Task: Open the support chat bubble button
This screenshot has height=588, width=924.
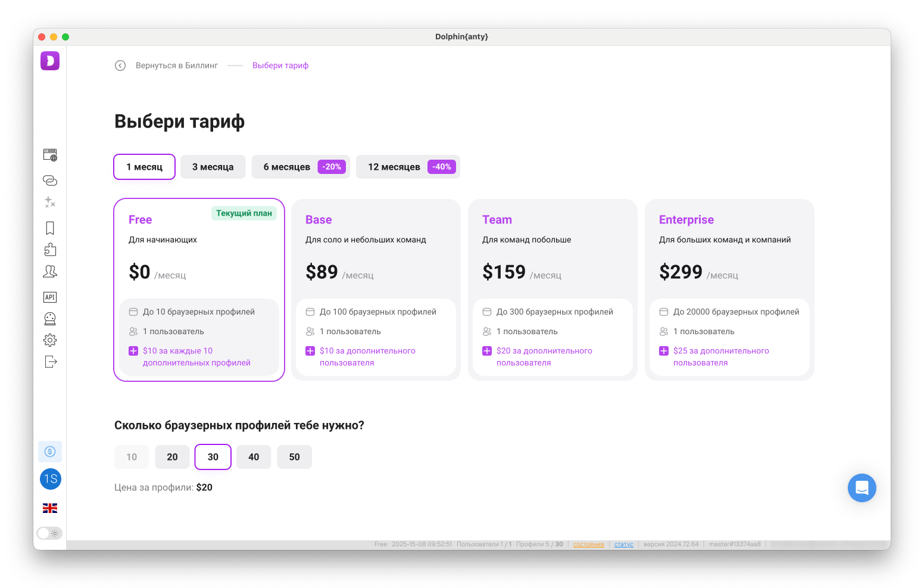Action: pyautogui.click(x=862, y=488)
